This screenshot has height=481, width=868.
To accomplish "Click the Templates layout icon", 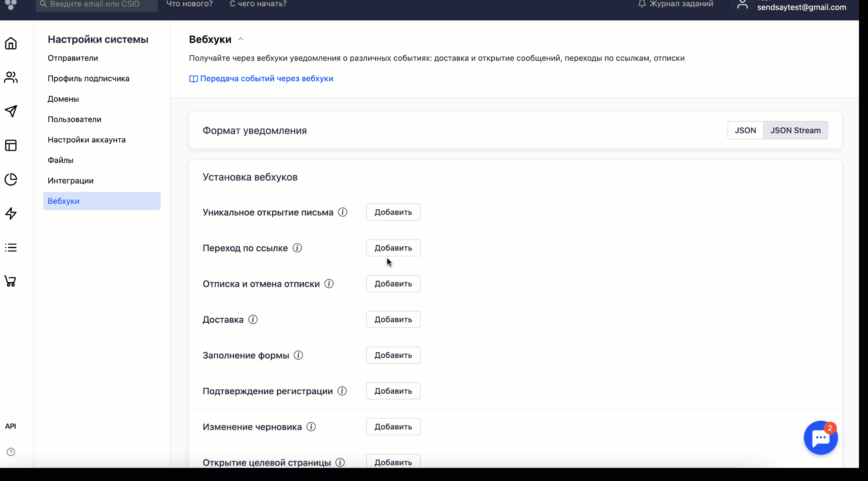I will pyautogui.click(x=11, y=145).
